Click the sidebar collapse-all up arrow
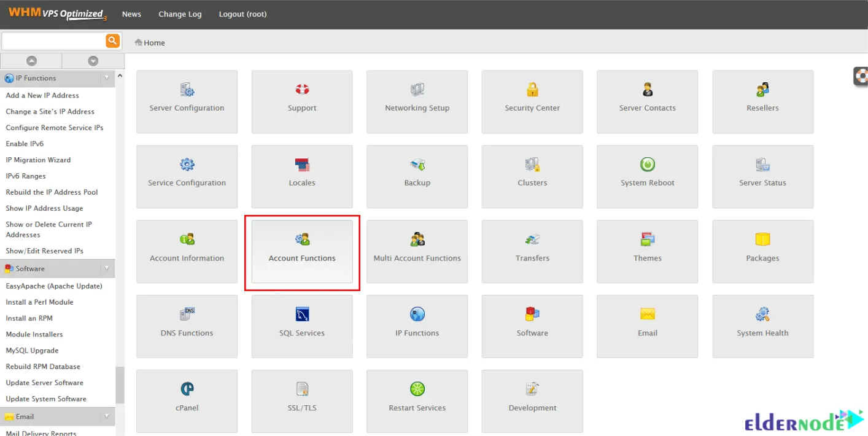Image resolution: width=868 pixels, height=436 pixels. pos(31,61)
